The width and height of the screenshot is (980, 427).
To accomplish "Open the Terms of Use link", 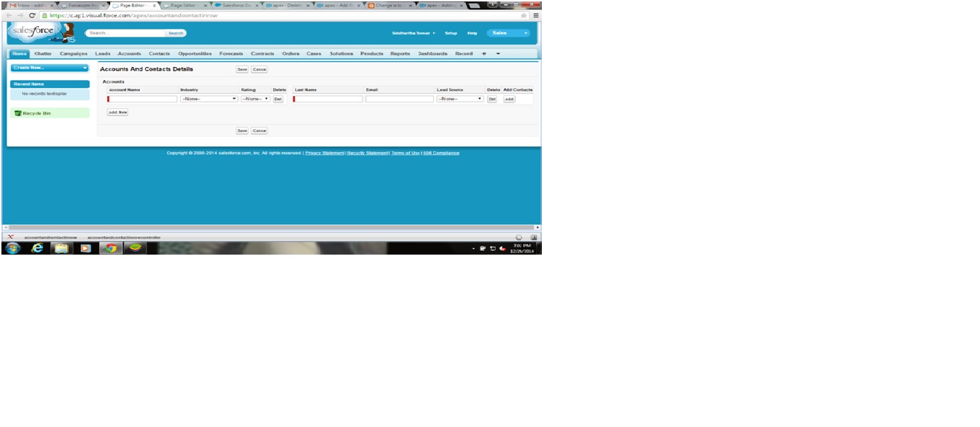I will click(406, 153).
